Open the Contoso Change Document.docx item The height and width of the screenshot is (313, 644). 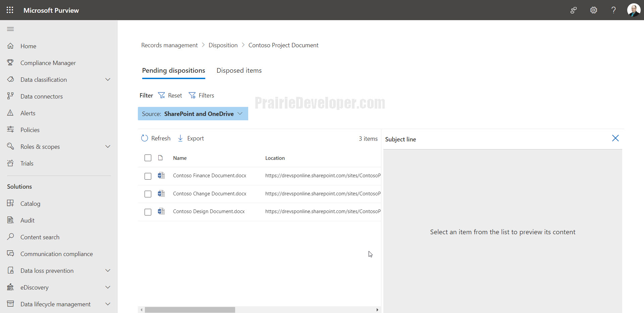pos(210,193)
